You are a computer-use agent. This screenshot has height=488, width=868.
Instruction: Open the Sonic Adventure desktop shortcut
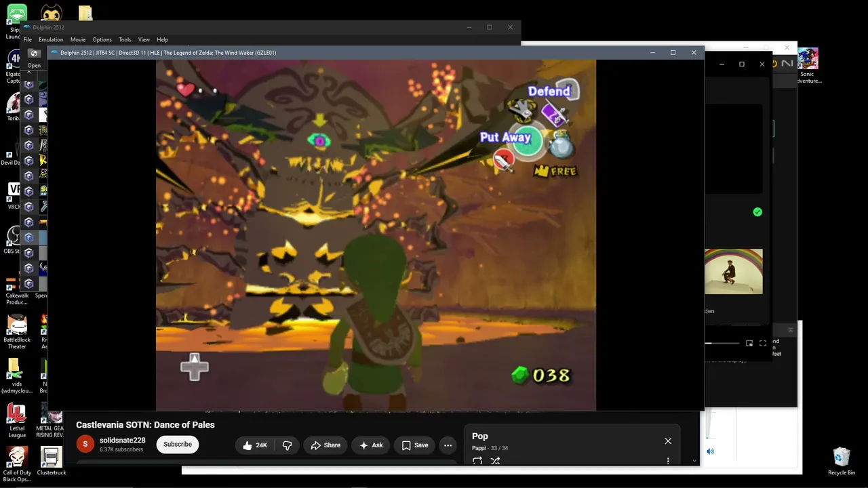point(808,66)
